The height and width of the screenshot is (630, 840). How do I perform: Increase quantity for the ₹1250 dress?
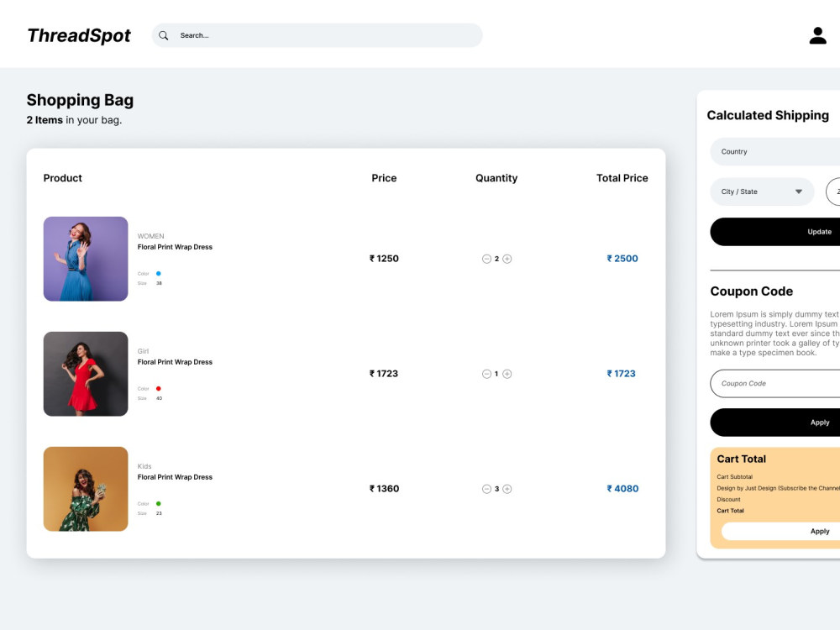click(507, 259)
